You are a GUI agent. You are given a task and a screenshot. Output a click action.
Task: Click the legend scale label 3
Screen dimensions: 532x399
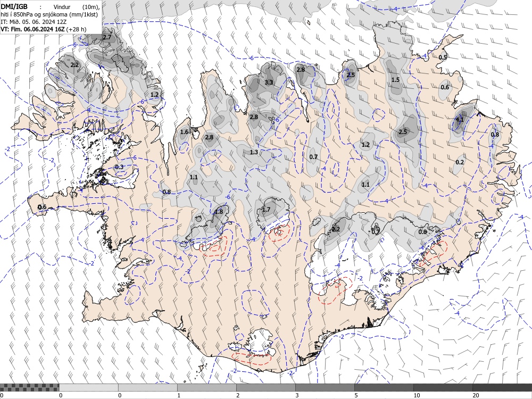[x=297, y=395]
